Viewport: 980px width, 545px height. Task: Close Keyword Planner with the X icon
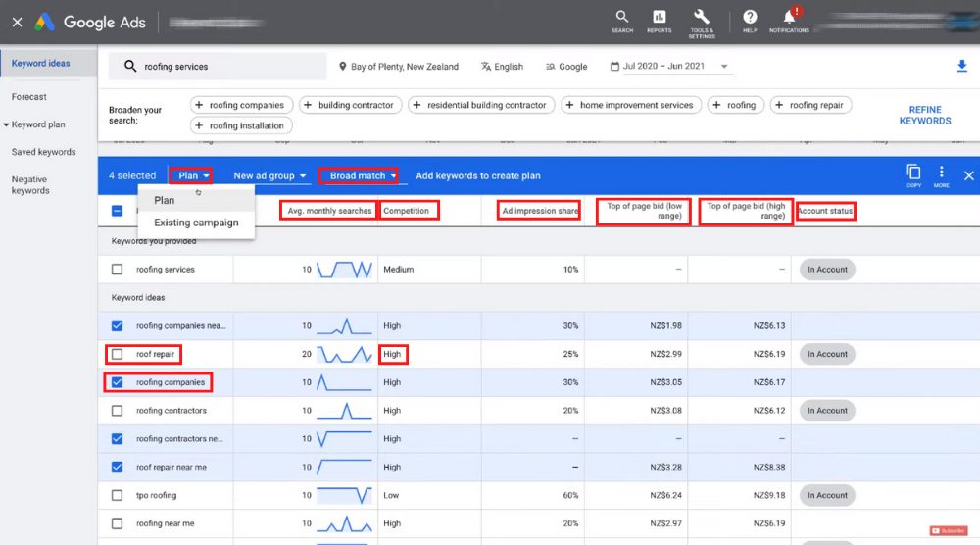(18, 23)
